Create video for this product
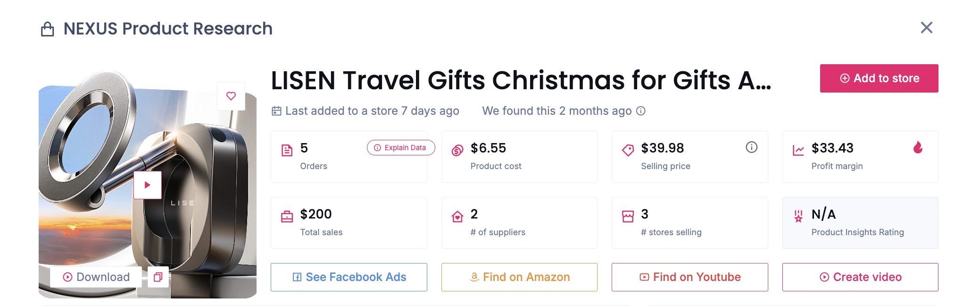980x306 pixels. point(860,277)
